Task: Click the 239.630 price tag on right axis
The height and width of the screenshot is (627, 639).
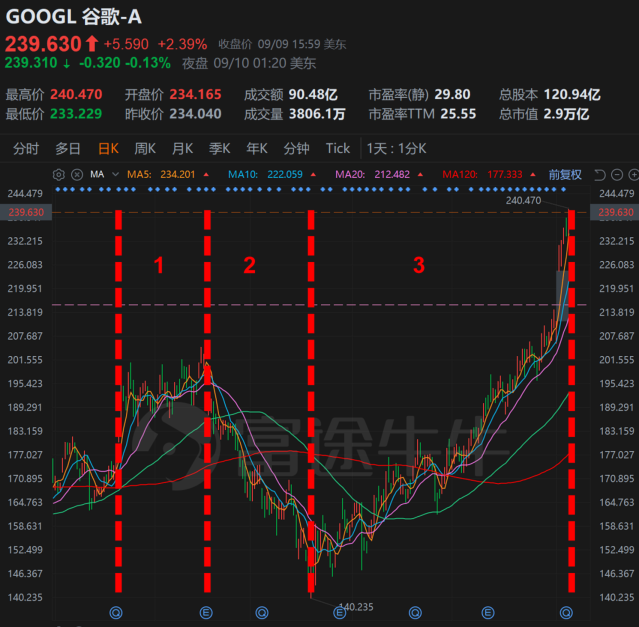Action: click(x=615, y=212)
